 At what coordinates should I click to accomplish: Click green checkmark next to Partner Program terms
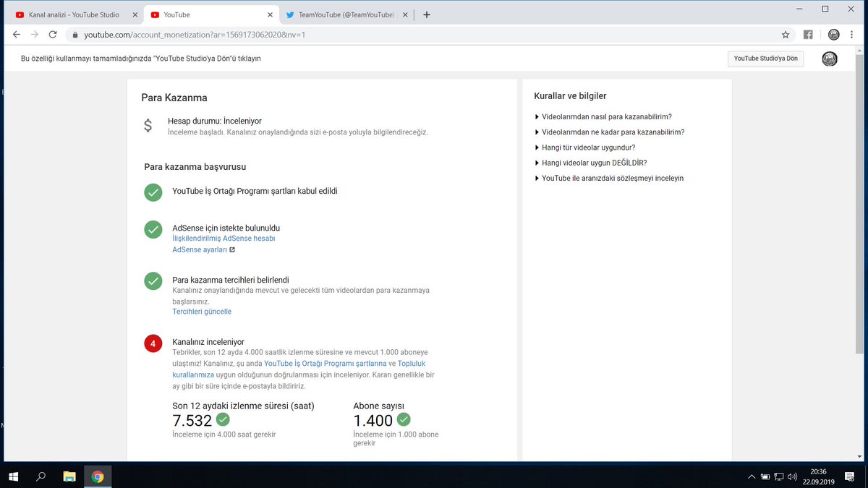(153, 192)
